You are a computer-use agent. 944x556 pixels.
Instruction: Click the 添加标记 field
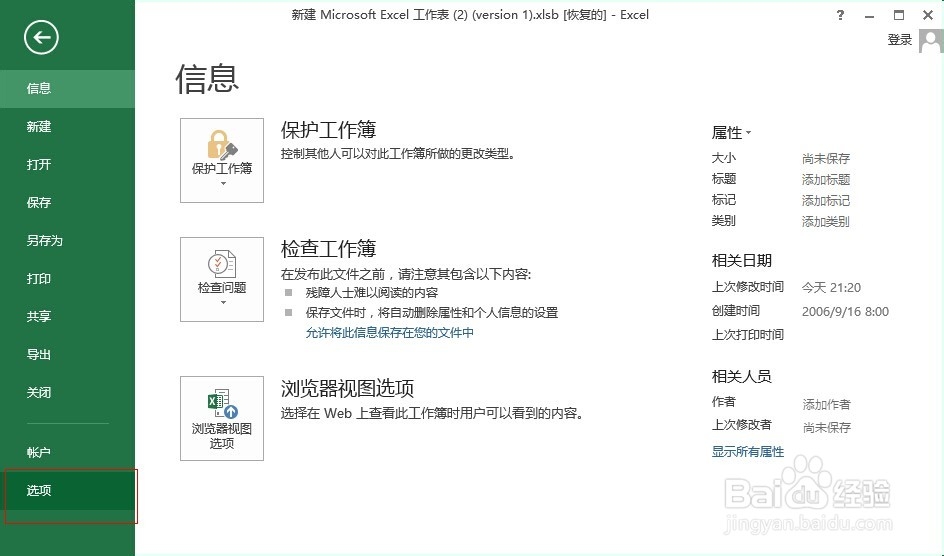click(x=826, y=200)
